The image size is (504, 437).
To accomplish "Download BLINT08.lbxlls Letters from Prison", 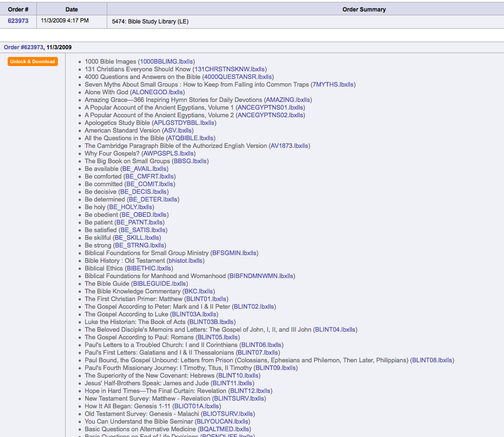I will pyautogui.click(x=432, y=360).
